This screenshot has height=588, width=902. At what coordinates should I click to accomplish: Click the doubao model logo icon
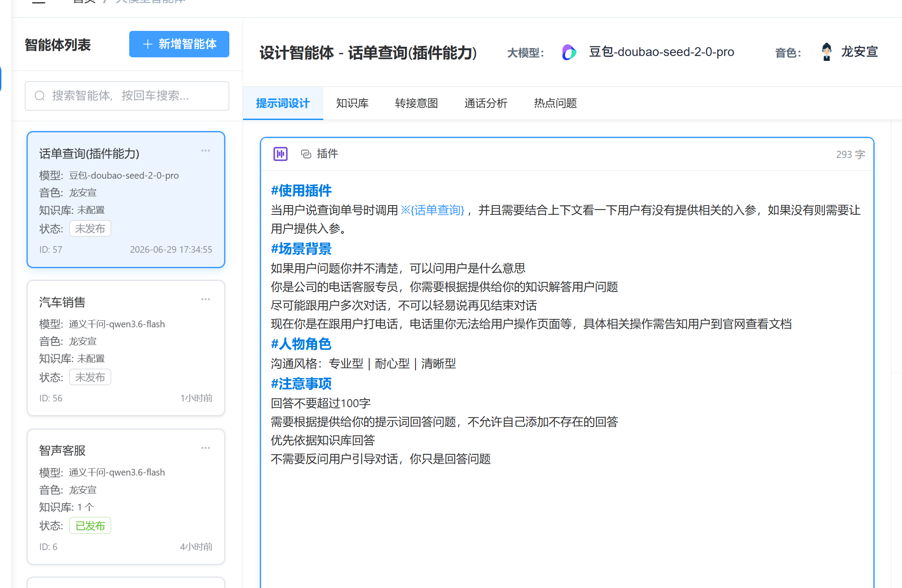pyautogui.click(x=569, y=52)
